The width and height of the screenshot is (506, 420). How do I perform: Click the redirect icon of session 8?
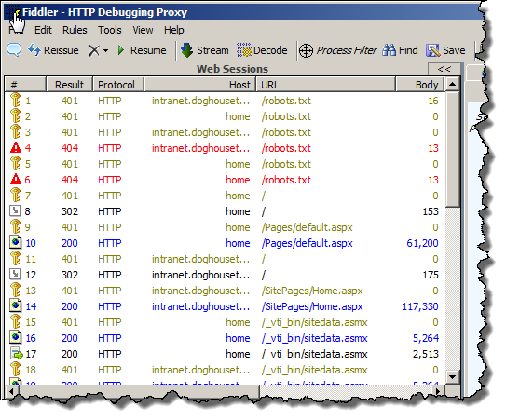[15, 211]
